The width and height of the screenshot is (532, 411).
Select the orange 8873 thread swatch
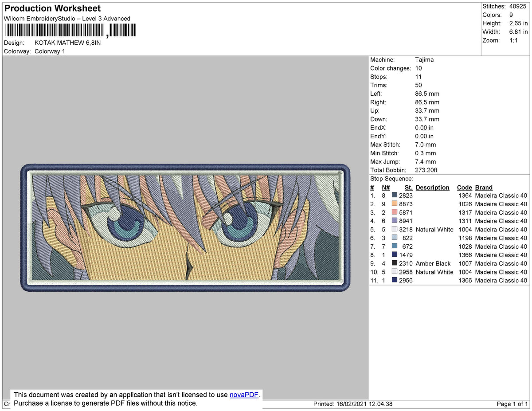pyautogui.click(x=395, y=204)
